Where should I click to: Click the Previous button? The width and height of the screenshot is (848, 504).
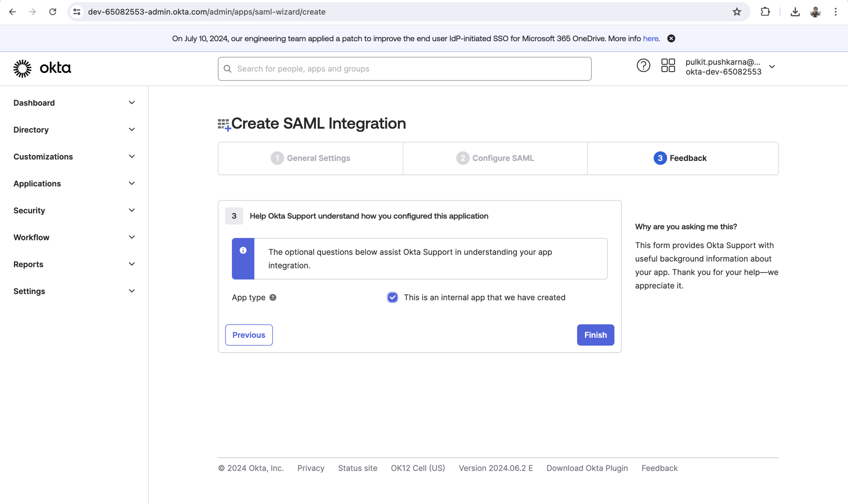click(x=249, y=335)
